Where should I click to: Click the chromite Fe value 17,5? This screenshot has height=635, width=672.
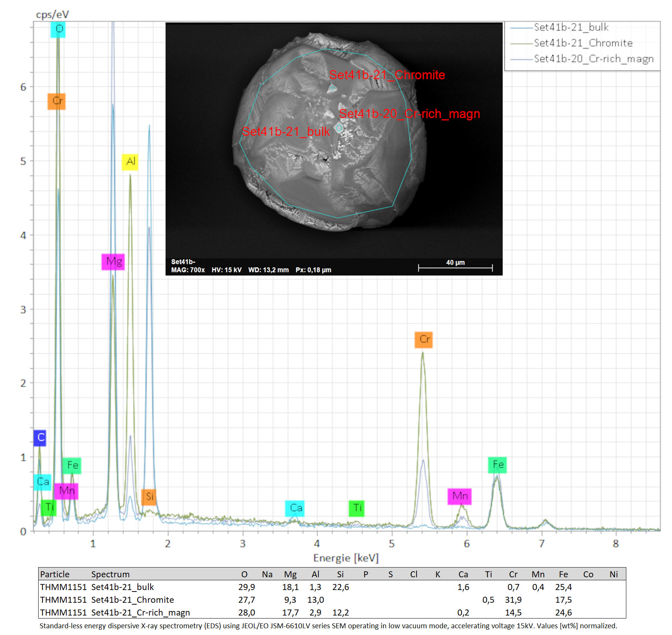pos(563,600)
